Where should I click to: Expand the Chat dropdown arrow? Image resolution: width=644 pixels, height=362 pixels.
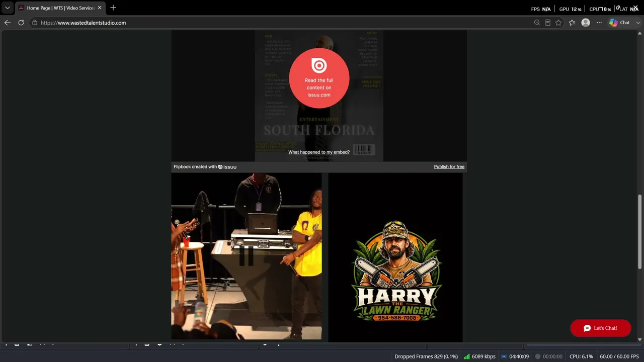coord(638,23)
